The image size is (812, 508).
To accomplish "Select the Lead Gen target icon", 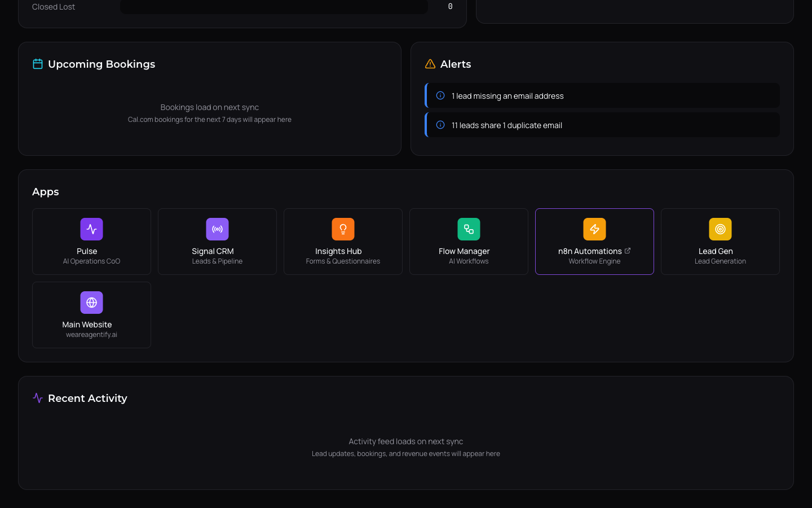I will pos(720,229).
